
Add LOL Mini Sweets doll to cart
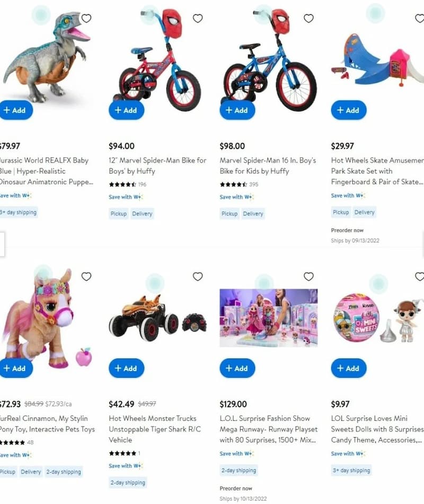click(x=349, y=368)
